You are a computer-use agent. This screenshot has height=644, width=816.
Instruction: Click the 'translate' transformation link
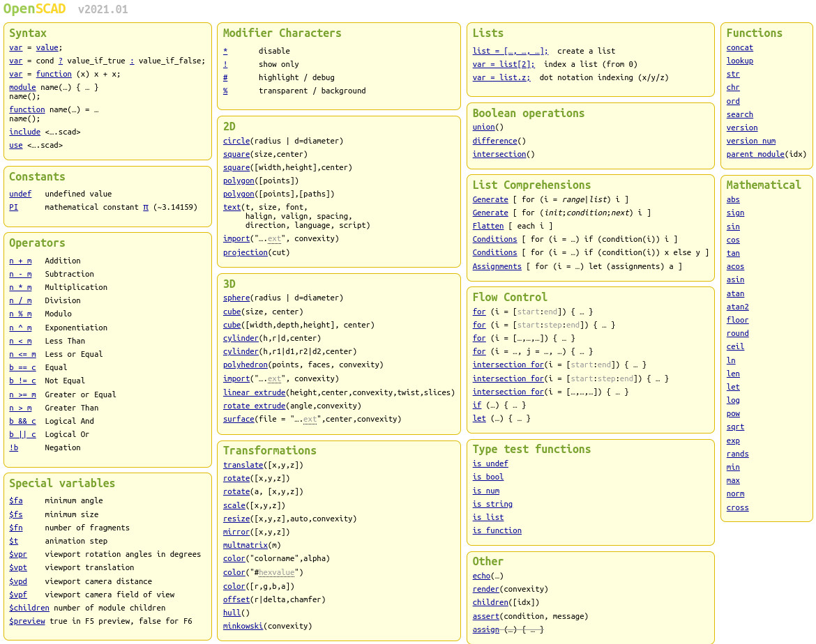(x=243, y=466)
